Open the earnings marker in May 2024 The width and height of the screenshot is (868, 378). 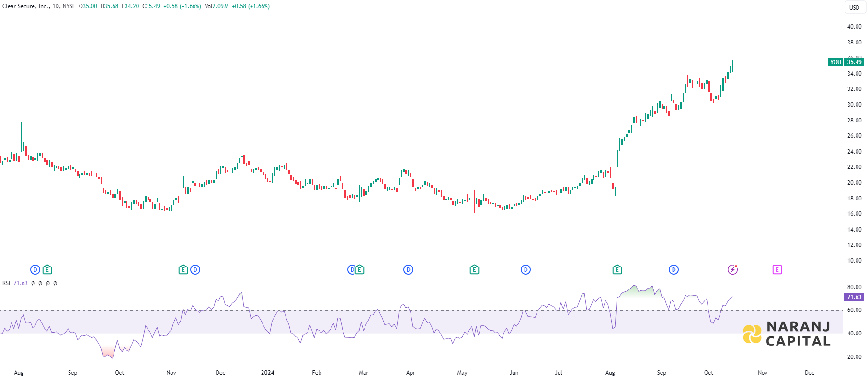pos(474,270)
